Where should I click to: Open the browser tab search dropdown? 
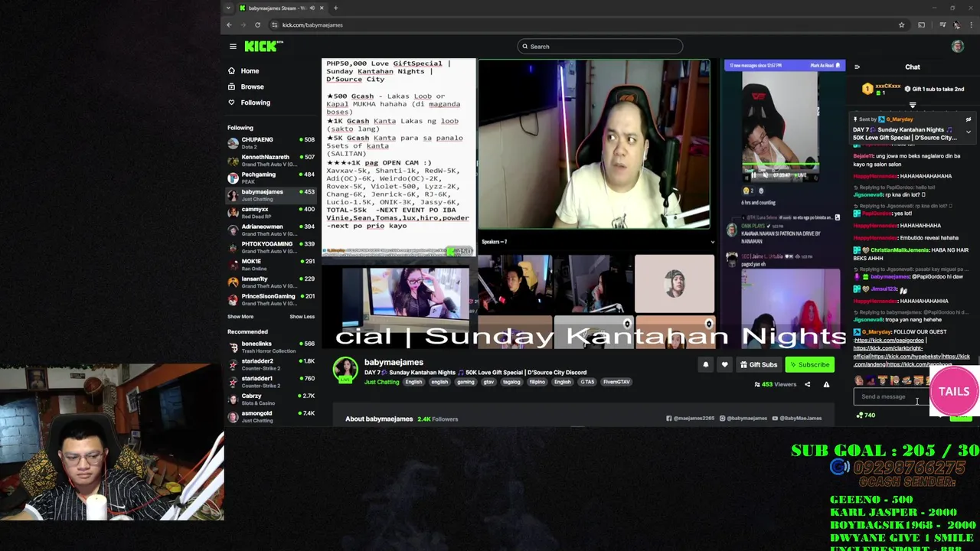coord(227,8)
